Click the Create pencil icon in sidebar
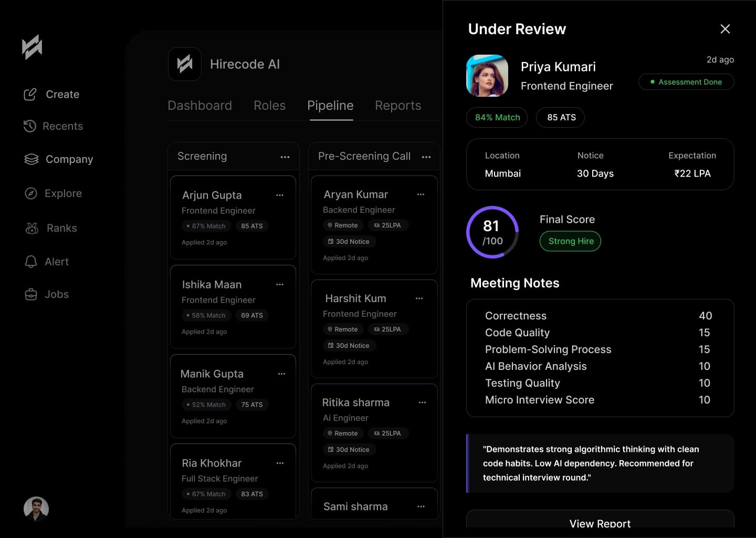The height and width of the screenshot is (538, 756). point(30,95)
